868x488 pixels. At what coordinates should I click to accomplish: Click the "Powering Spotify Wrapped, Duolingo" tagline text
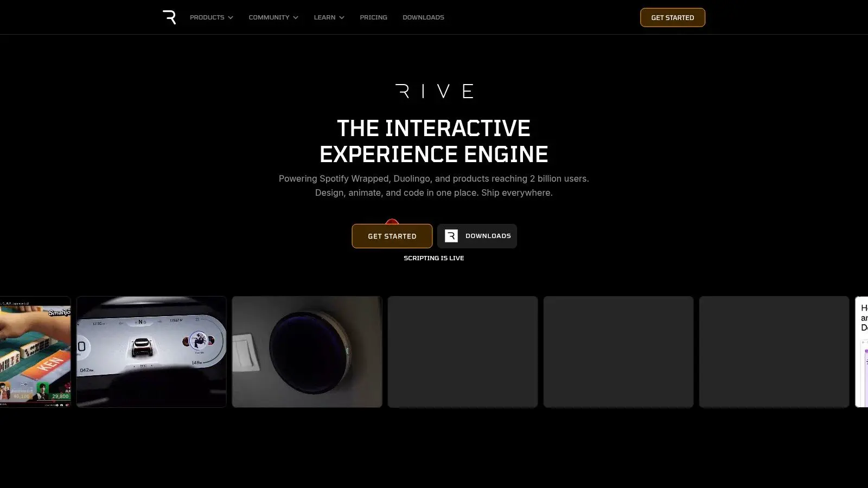coord(434,178)
